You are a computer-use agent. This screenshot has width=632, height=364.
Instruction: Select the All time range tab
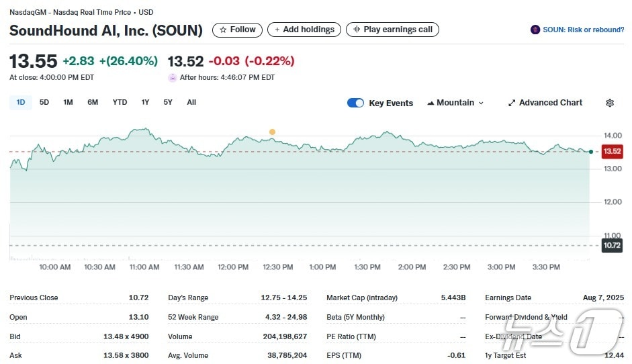191,102
